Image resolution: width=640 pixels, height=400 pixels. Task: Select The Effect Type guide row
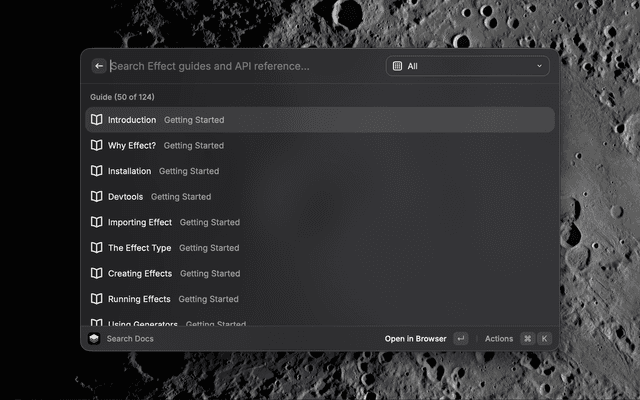click(x=320, y=248)
